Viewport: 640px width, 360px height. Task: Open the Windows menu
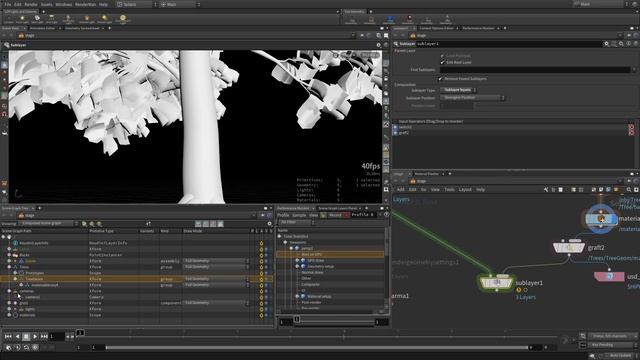point(63,4)
